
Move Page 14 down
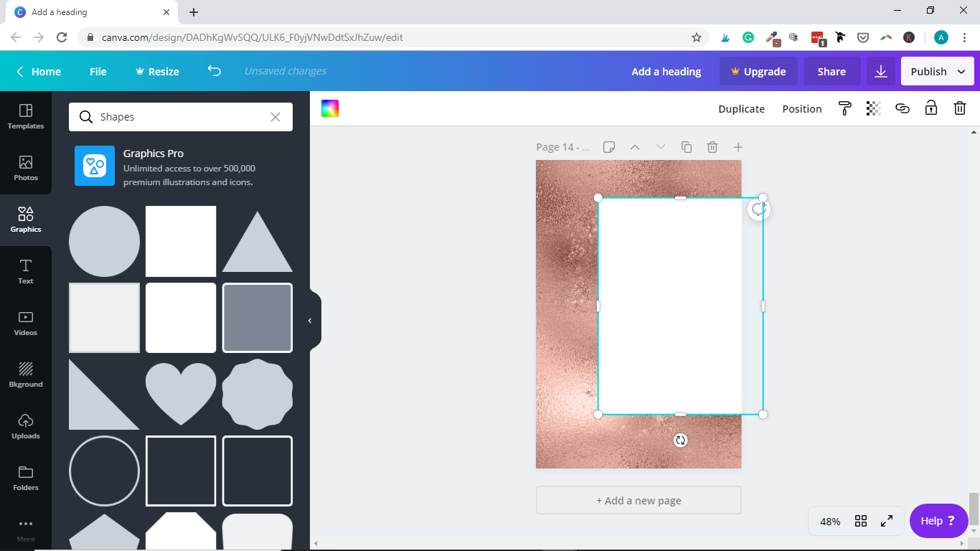(661, 147)
